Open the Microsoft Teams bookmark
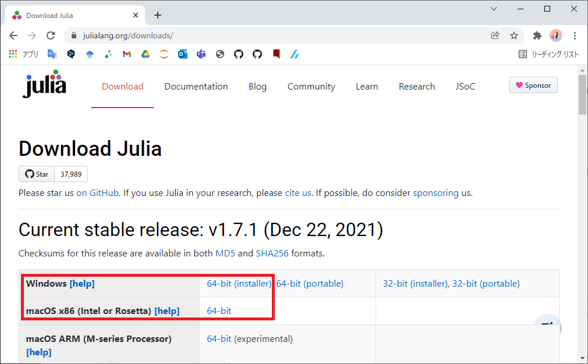The width and height of the screenshot is (588, 364). pyautogui.click(x=201, y=54)
